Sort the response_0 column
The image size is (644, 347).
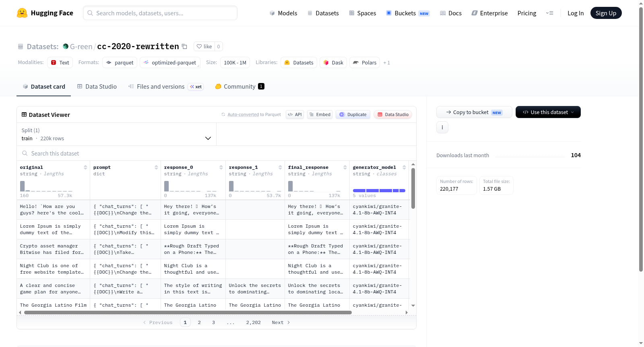221,167
